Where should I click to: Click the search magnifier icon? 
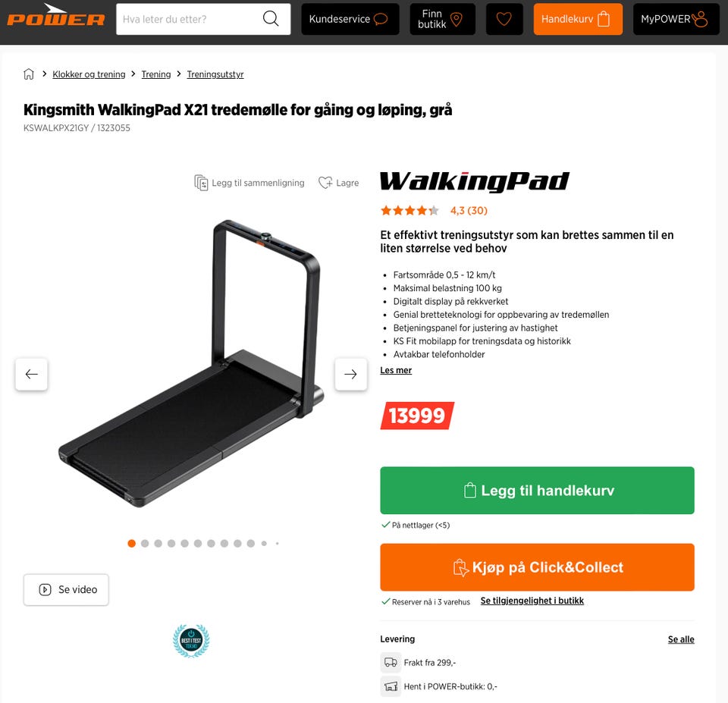[x=271, y=19]
